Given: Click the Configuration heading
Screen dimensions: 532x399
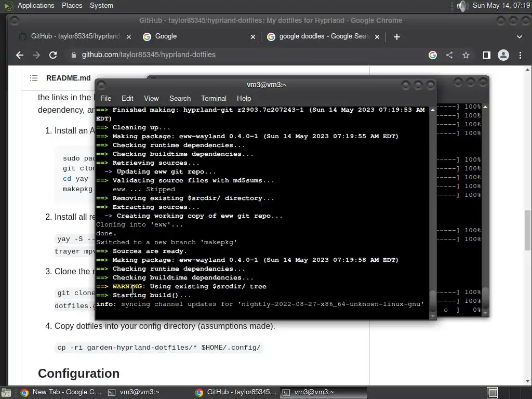Looking at the screenshot, I should tap(79, 373).
